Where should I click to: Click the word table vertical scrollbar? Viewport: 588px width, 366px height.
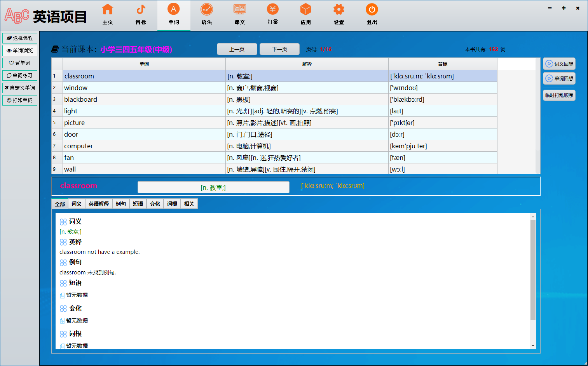click(x=538, y=116)
